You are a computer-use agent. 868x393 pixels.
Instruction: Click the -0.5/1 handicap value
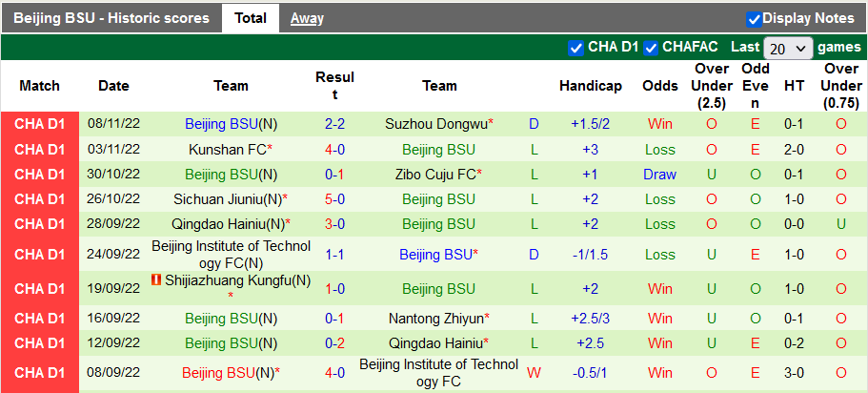pos(590,373)
